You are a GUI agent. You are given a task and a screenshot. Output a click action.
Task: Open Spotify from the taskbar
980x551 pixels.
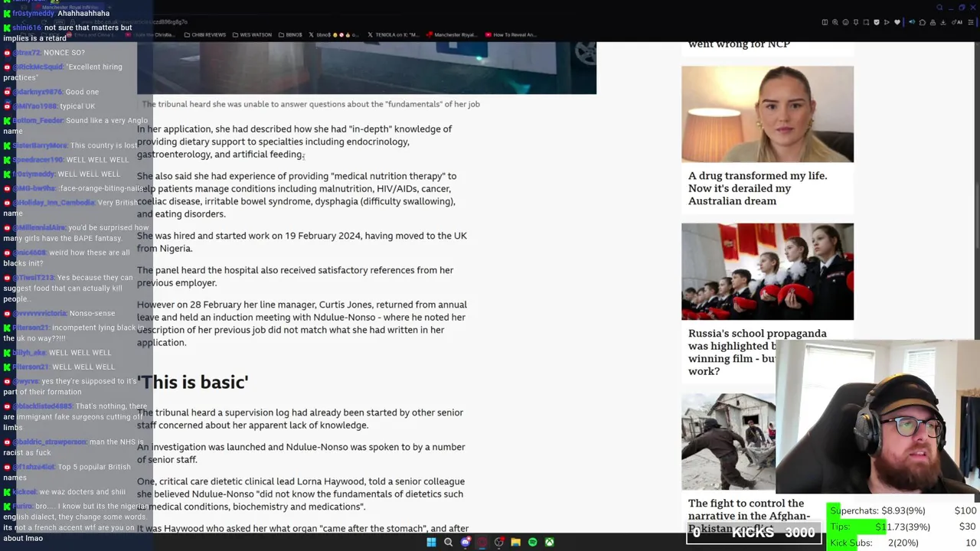[x=532, y=543]
